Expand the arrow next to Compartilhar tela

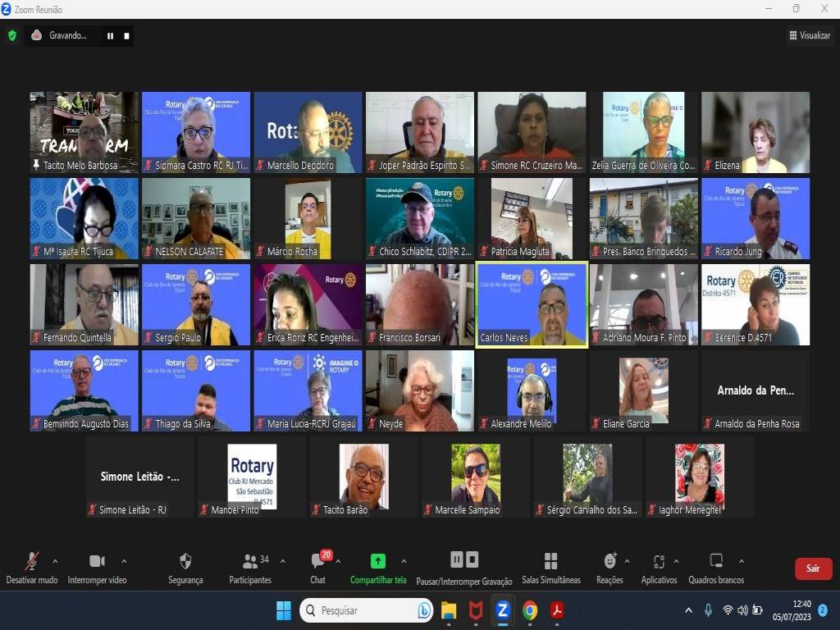[x=404, y=561]
